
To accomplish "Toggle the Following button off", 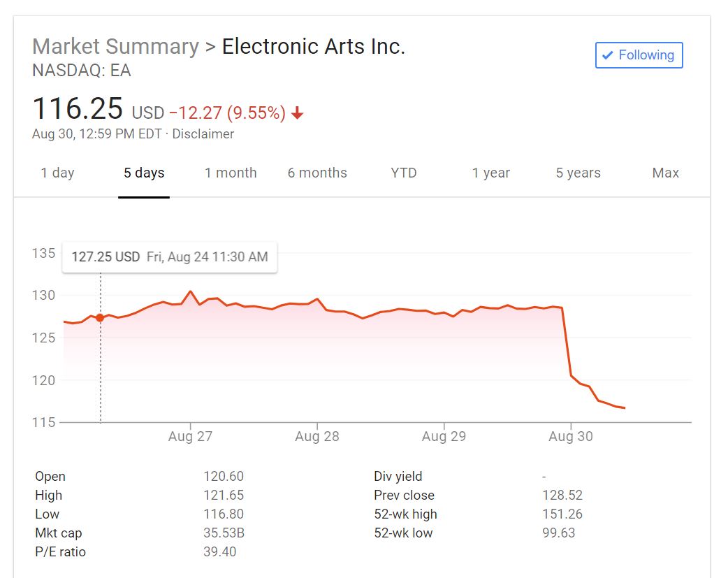I will click(639, 55).
